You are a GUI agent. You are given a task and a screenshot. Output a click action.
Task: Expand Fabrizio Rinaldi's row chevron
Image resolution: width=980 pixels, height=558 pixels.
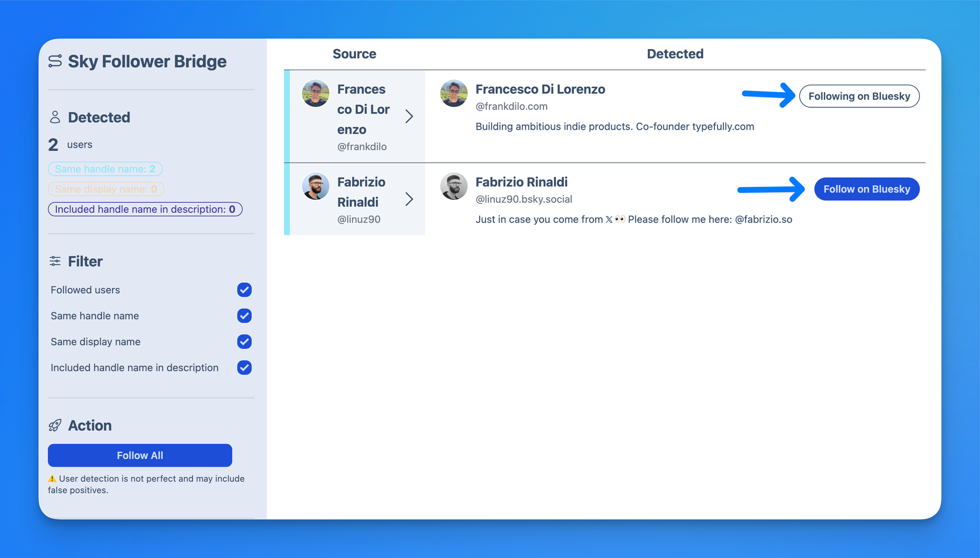click(x=410, y=199)
